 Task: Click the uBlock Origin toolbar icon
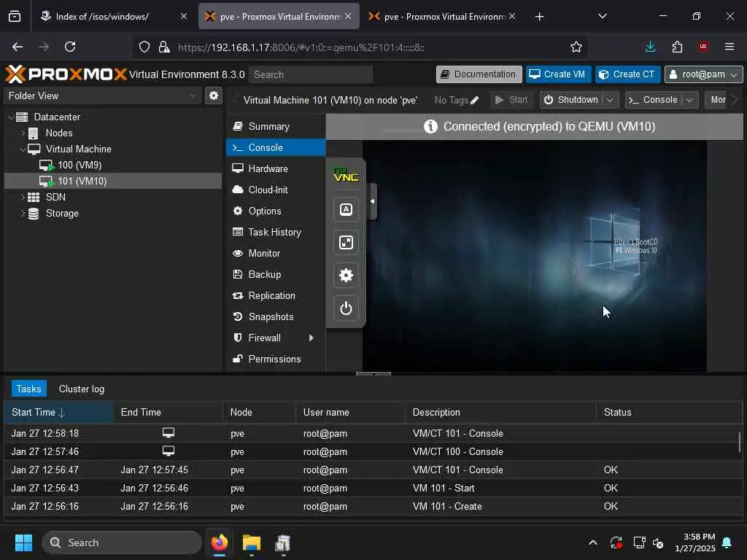coord(703,47)
